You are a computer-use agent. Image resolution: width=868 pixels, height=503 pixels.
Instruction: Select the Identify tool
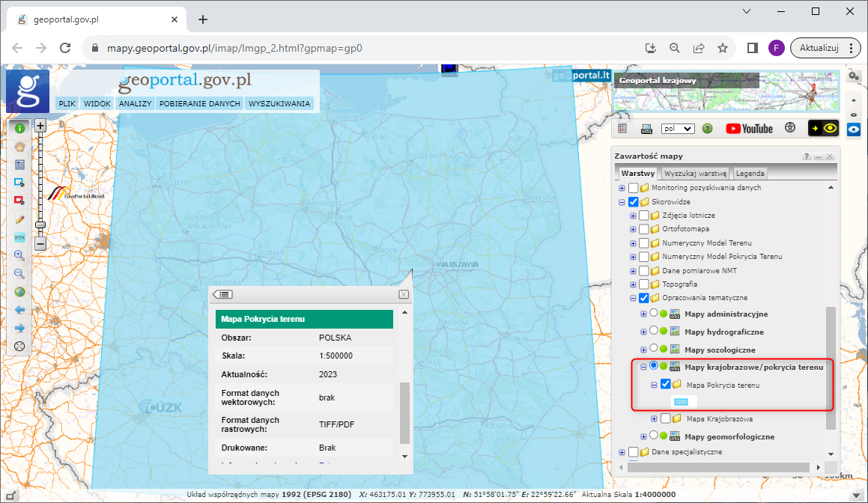point(19,127)
